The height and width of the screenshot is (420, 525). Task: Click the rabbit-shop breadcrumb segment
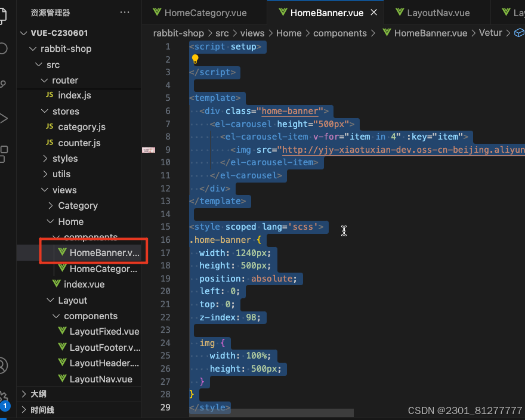tap(178, 33)
